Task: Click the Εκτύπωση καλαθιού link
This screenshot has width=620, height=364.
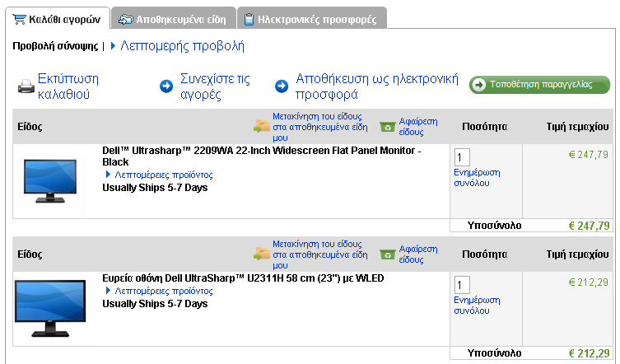Action: 68,86
